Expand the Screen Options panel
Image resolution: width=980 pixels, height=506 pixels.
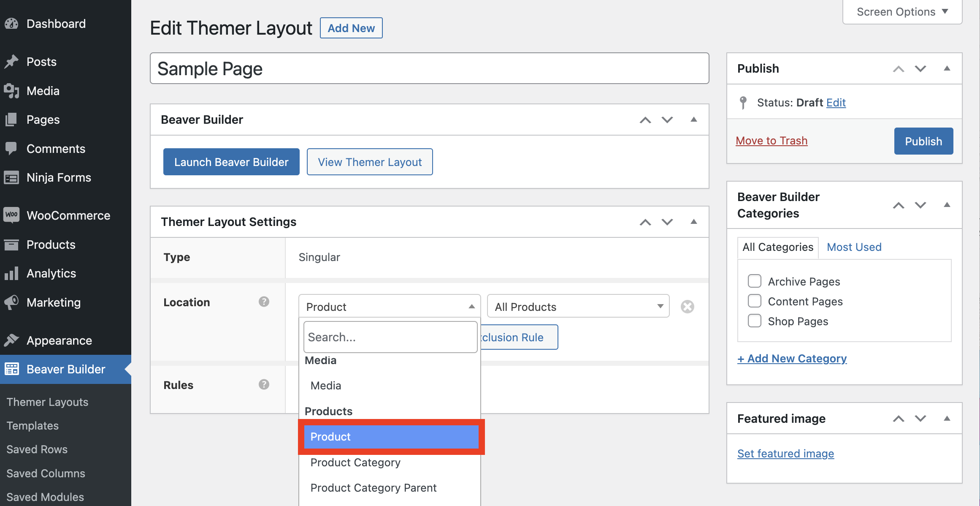(902, 12)
